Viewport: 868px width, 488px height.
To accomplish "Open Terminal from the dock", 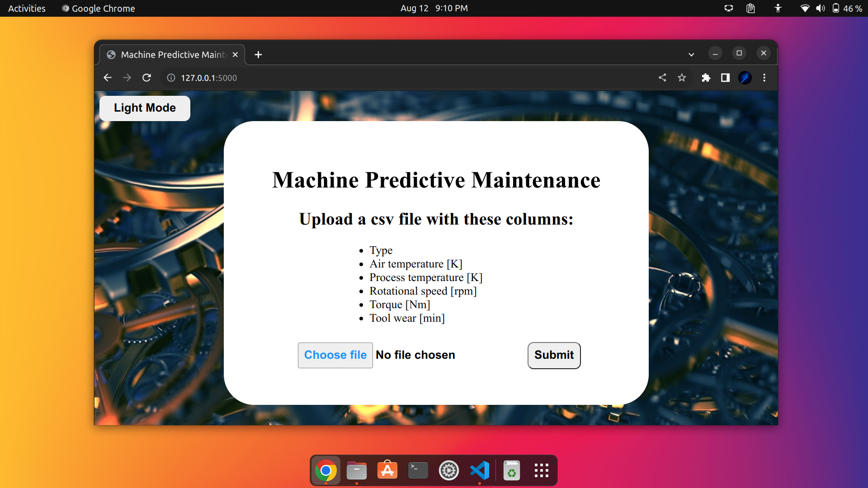I will [x=418, y=470].
